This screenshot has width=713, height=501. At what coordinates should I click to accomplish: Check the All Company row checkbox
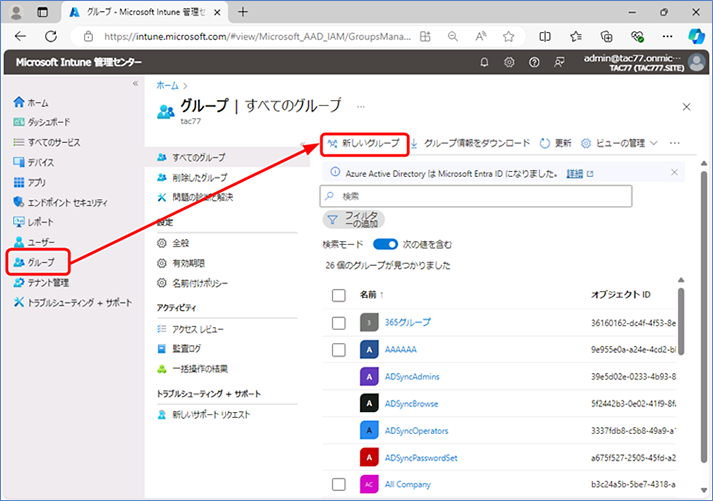[338, 485]
